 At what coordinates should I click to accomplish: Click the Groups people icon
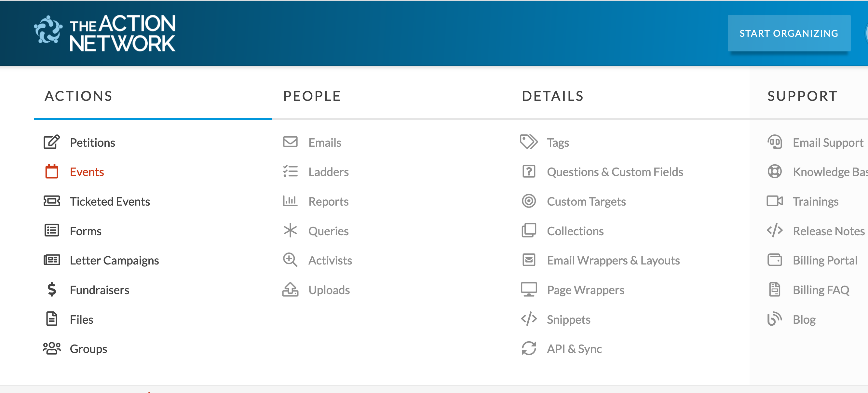tap(51, 348)
